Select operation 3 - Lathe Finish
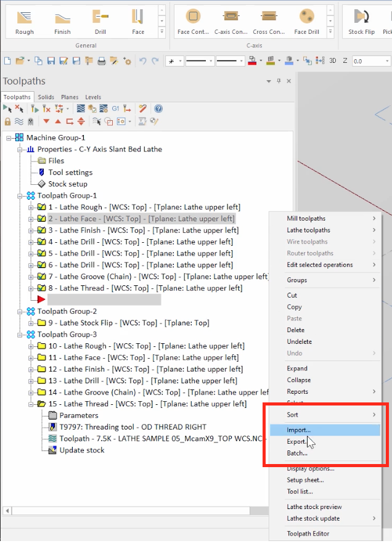 [144, 230]
